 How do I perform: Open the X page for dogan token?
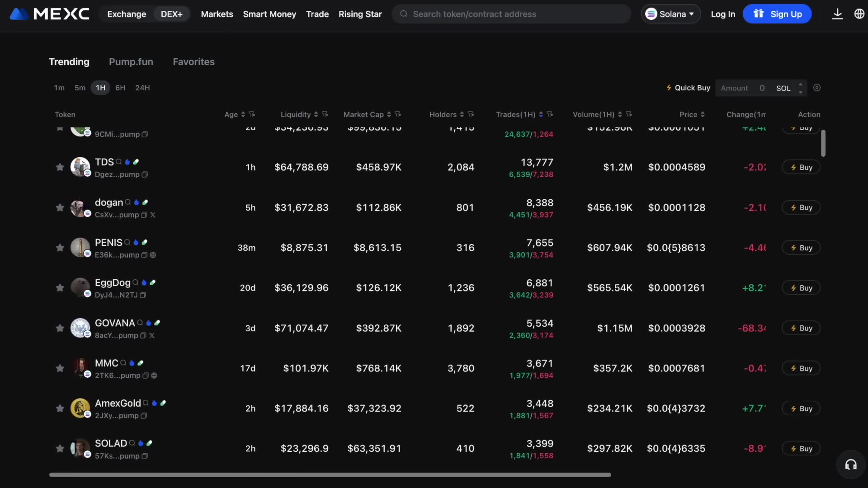tap(153, 216)
